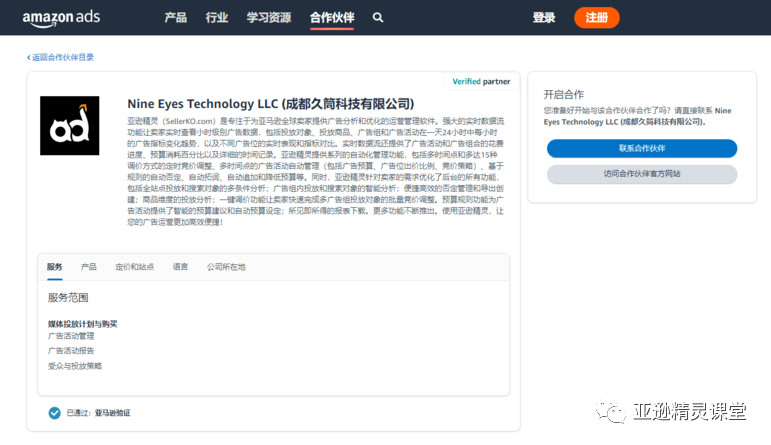Open the 行业 navigation menu

(217, 18)
